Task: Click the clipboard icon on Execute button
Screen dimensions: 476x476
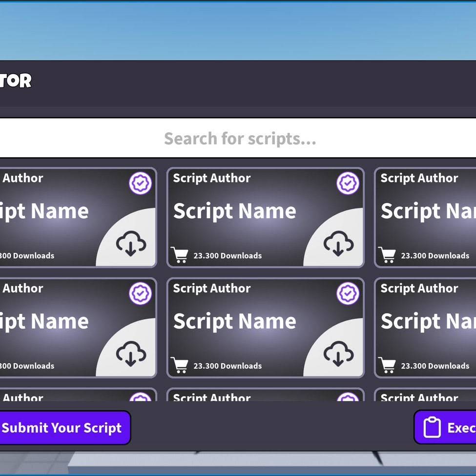Action: (x=432, y=428)
